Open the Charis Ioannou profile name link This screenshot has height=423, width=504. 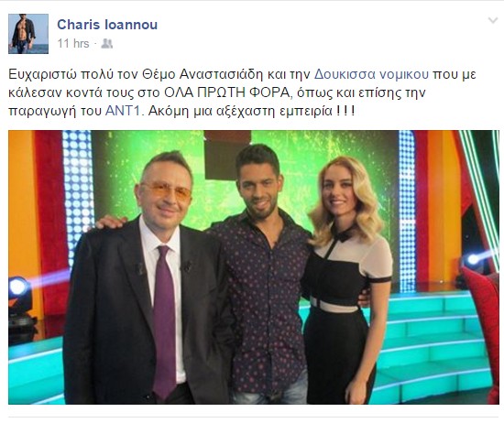point(107,25)
